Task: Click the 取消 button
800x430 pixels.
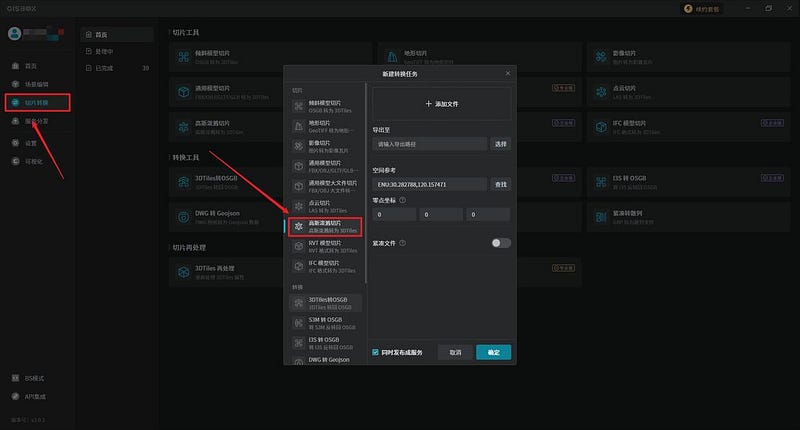Action: pos(455,352)
